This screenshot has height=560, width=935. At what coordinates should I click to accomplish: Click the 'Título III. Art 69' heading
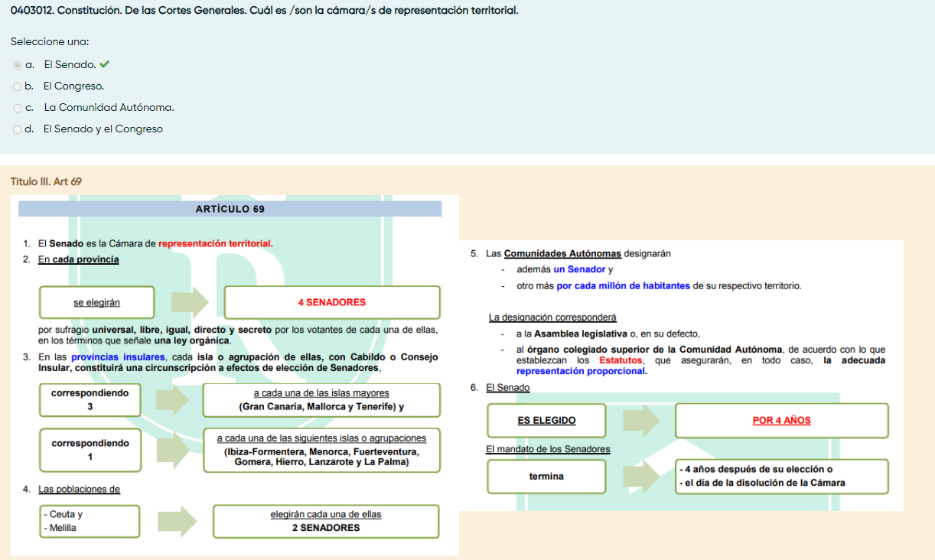coord(46,181)
